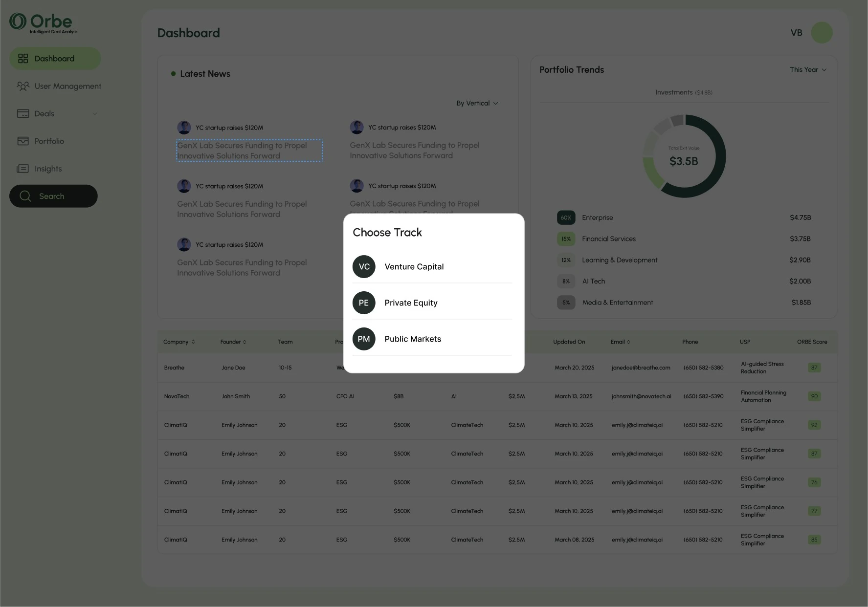Open Insights in sidebar
The height and width of the screenshot is (607, 868).
coord(40,169)
